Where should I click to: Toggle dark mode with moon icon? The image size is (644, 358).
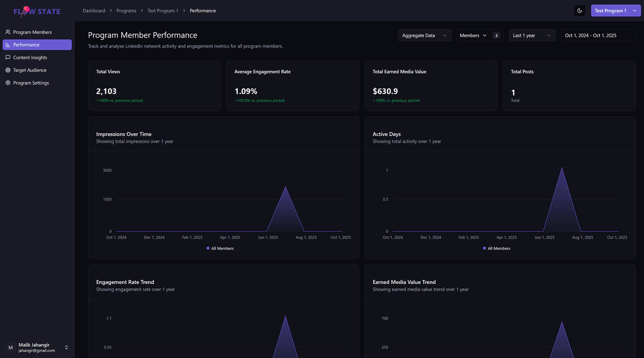pyautogui.click(x=580, y=11)
